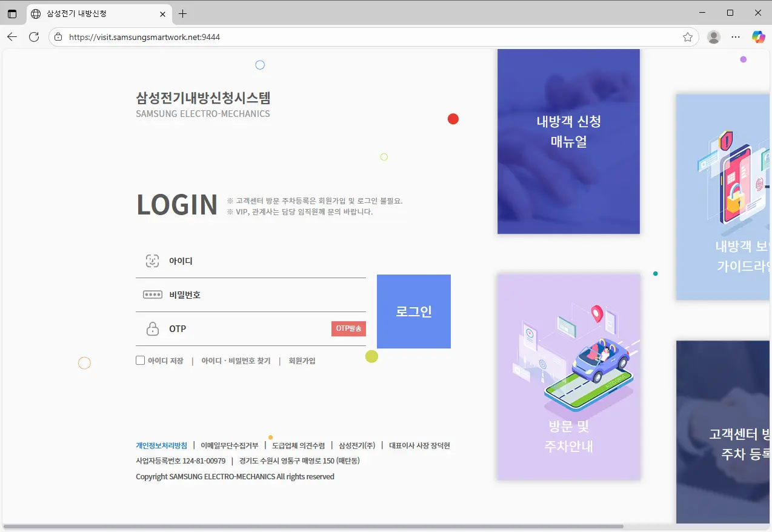Click the site padlock info icon
The image size is (772, 532).
[58, 37]
